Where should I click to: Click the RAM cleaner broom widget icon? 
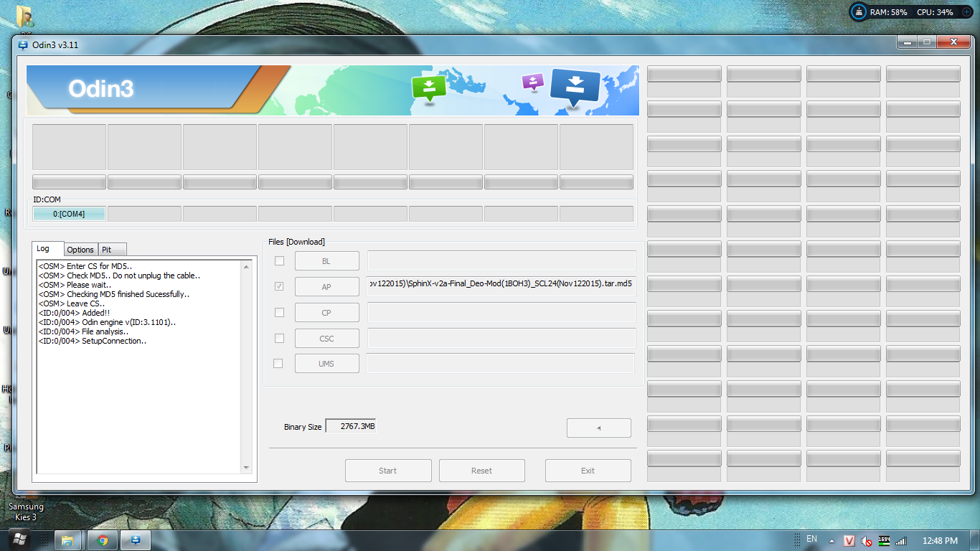pyautogui.click(x=859, y=12)
